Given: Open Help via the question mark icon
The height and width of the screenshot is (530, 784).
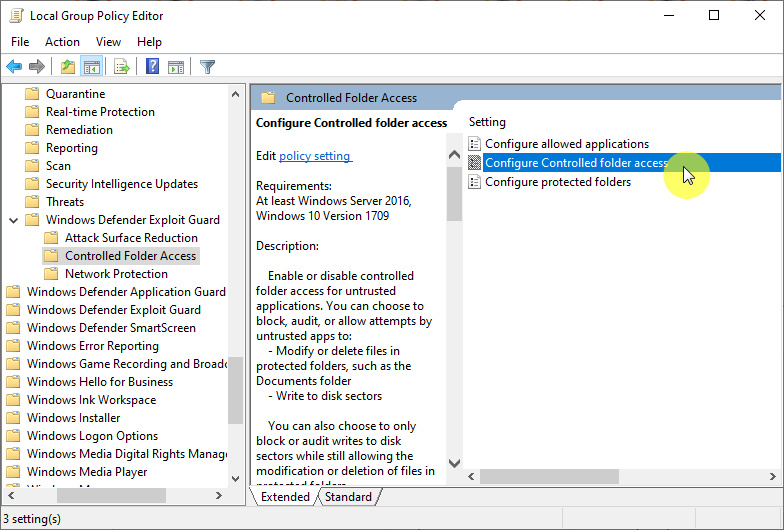Looking at the screenshot, I should pyautogui.click(x=153, y=67).
